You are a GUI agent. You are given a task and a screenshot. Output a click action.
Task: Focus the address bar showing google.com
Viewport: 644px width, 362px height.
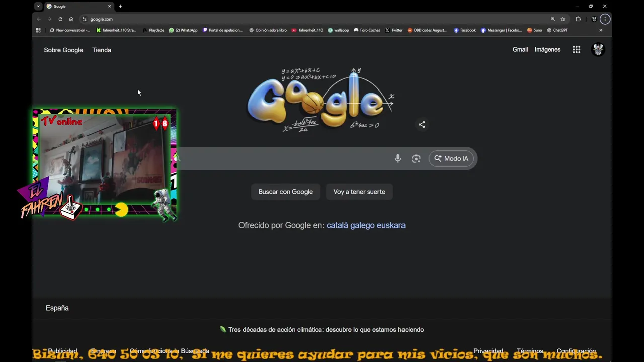(x=314, y=19)
